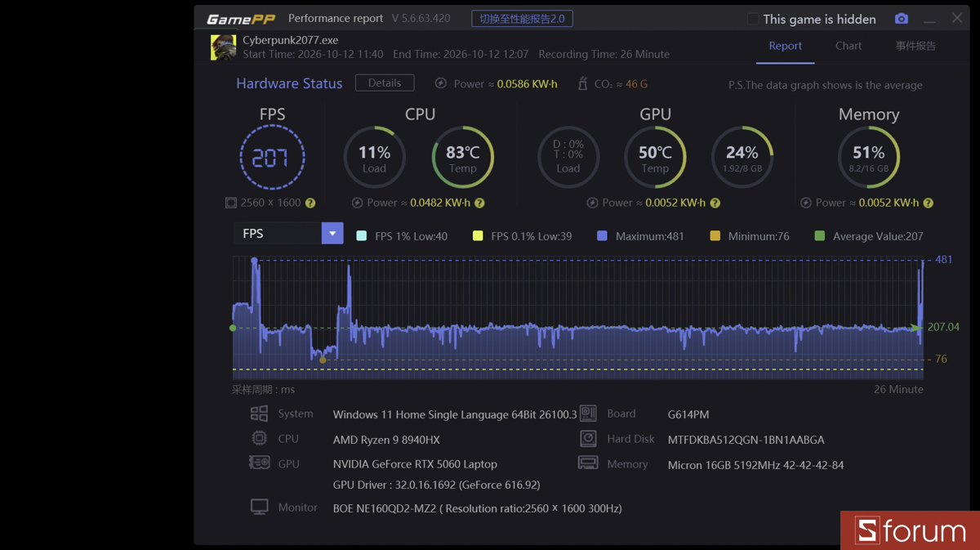Click the FPS 0.1% Low yellow swatch

pyautogui.click(x=478, y=236)
